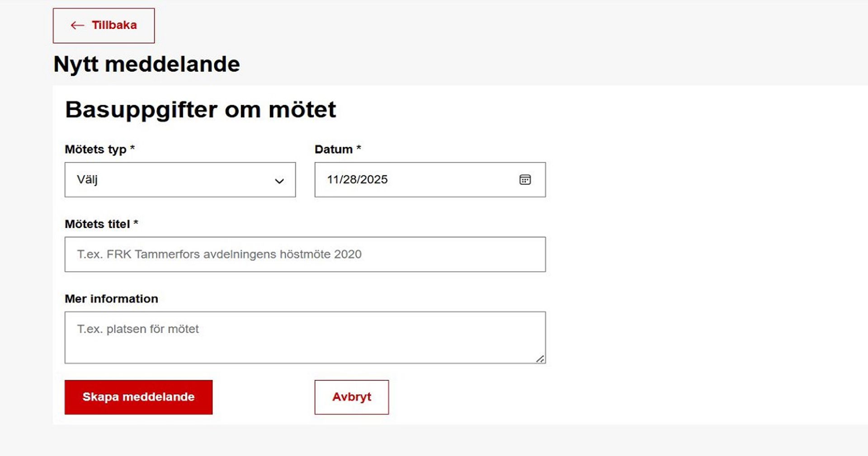Click the 'Datum' field label
868x456 pixels.
point(337,149)
